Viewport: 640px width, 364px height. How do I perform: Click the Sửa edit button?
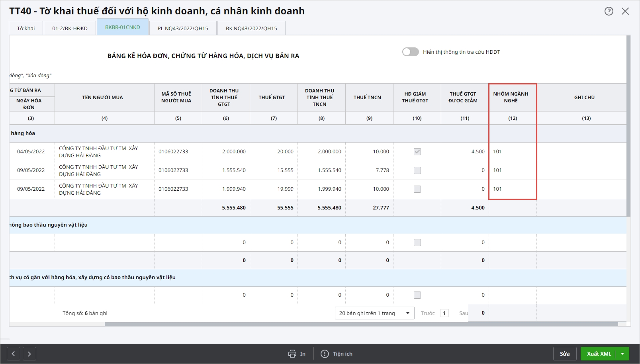tap(565, 354)
